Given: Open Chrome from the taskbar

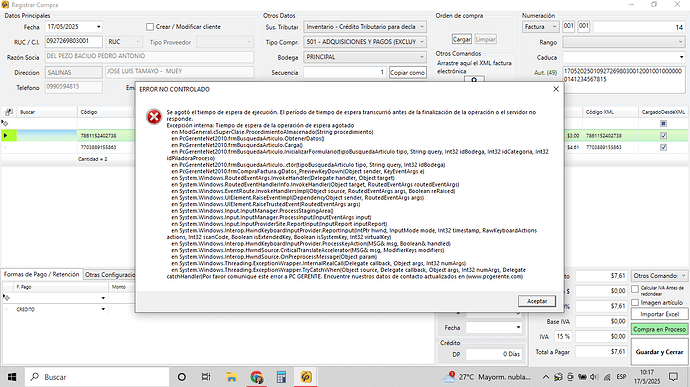Looking at the screenshot, I should tap(257, 377).
